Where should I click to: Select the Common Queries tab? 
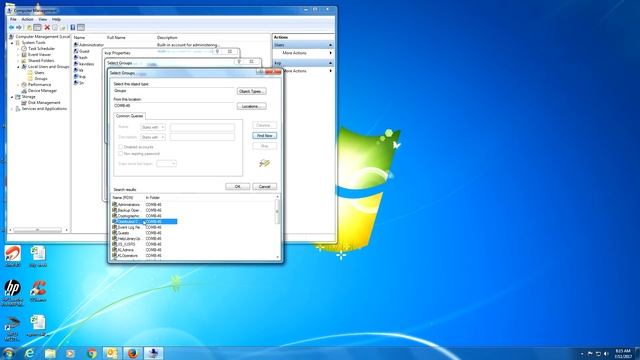[x=129, y=116]
